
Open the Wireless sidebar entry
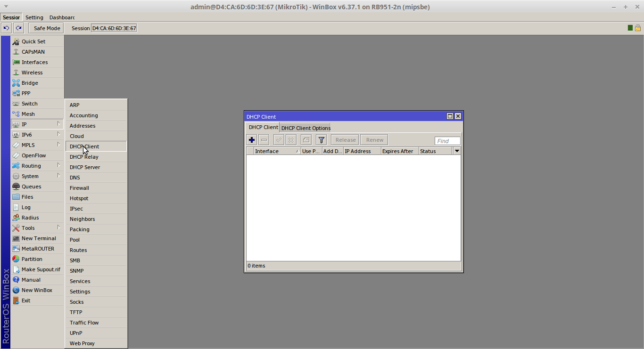click(x=37, y=73)
